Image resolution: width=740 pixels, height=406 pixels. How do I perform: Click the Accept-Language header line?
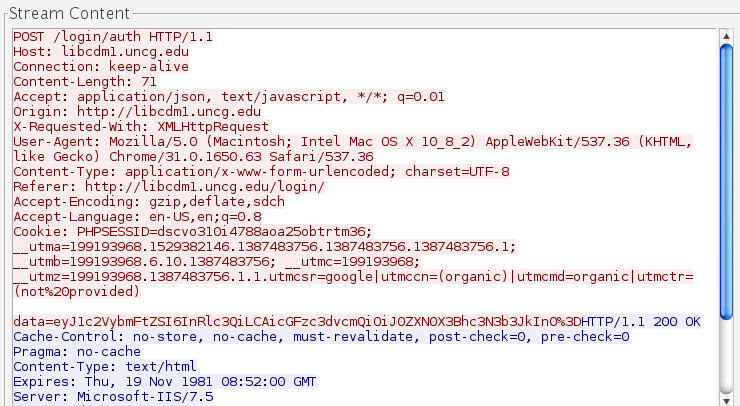coord(137,216)
